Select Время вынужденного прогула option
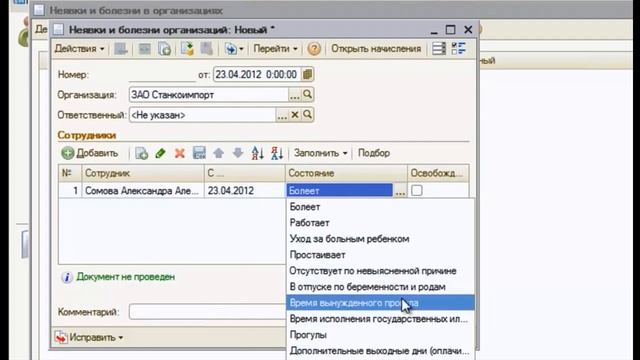 pos(380,303)
